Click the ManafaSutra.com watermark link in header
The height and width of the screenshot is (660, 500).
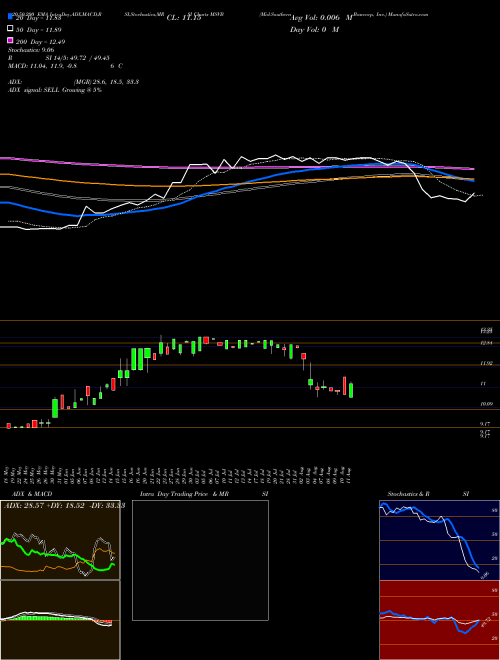click(407, 14)
